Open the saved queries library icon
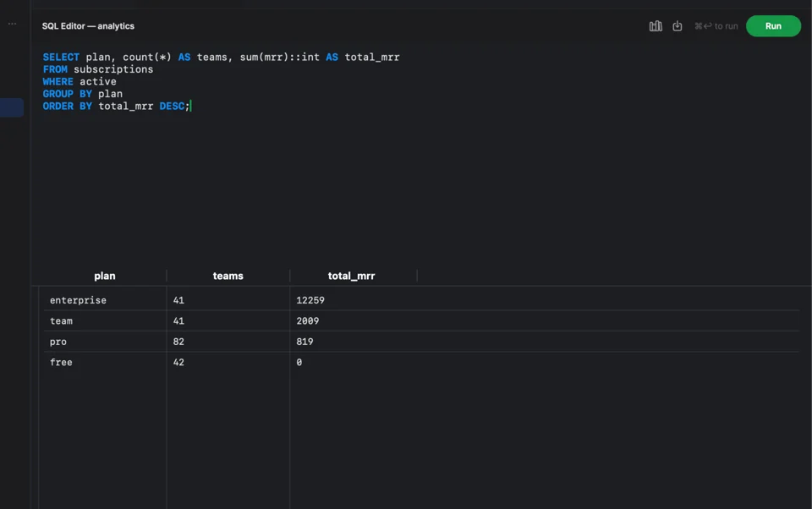The width and height of the screenshot is (812, 509). coord(655,26)
